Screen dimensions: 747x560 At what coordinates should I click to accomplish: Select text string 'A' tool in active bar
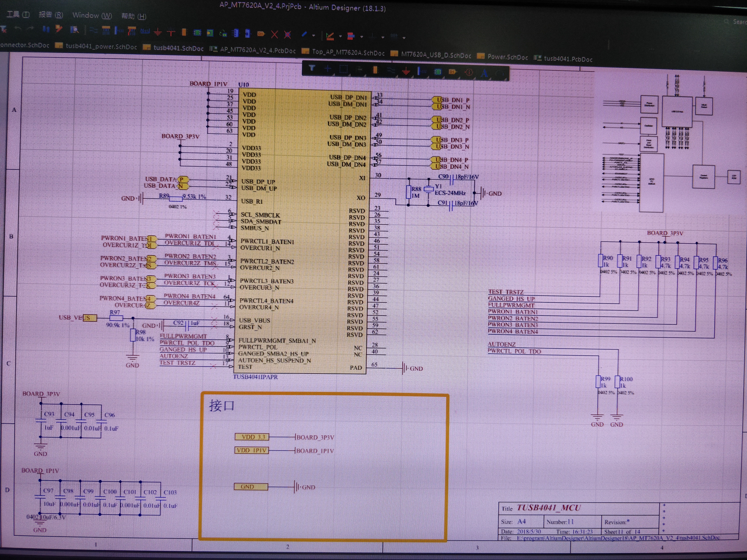coord(484,73)
